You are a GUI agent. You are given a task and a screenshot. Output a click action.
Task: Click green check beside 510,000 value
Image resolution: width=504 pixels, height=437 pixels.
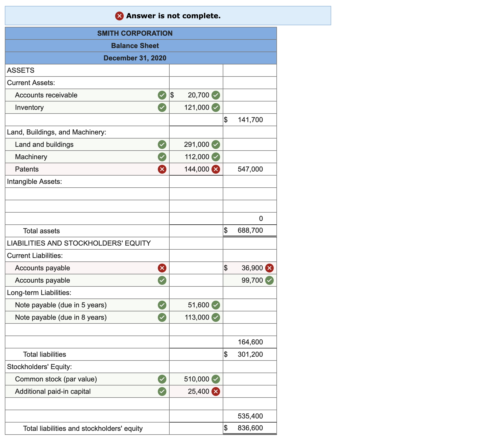(216, 379)
